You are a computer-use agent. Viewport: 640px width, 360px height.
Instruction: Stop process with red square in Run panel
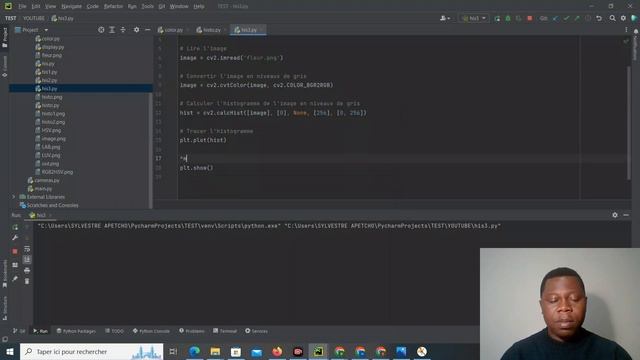tap(15, 251)
